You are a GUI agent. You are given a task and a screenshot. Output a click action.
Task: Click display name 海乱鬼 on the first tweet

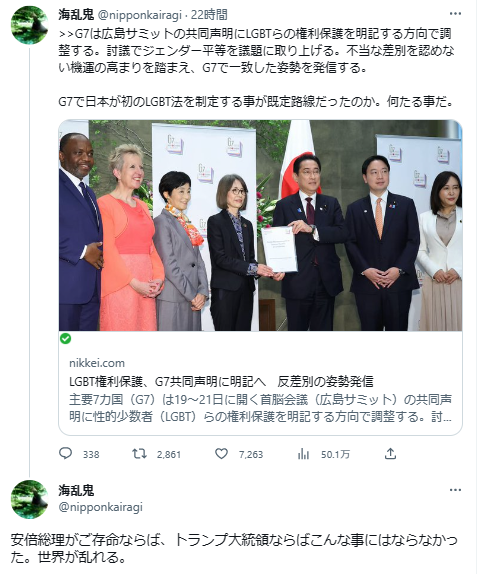[x=76, y=15]
